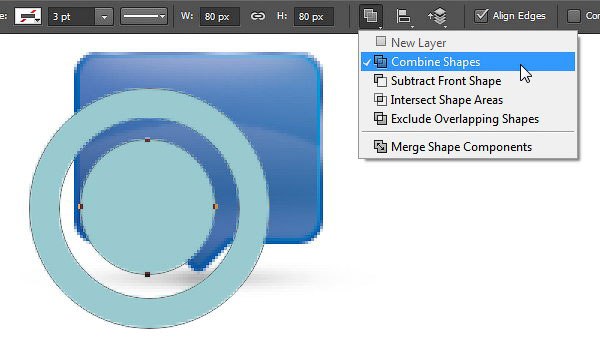Choose Intersect Shape Areas
600x362 pixels.
click(x=468, y=100)
